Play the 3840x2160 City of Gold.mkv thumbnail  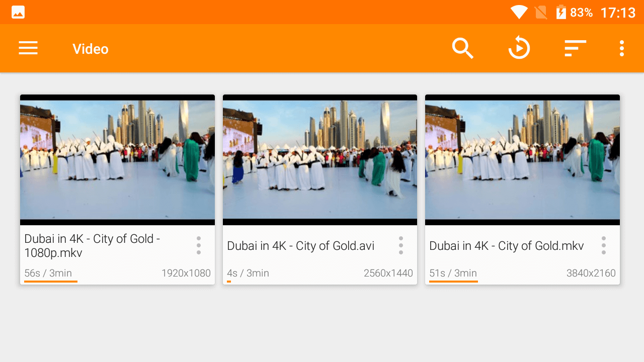[522, 159]
